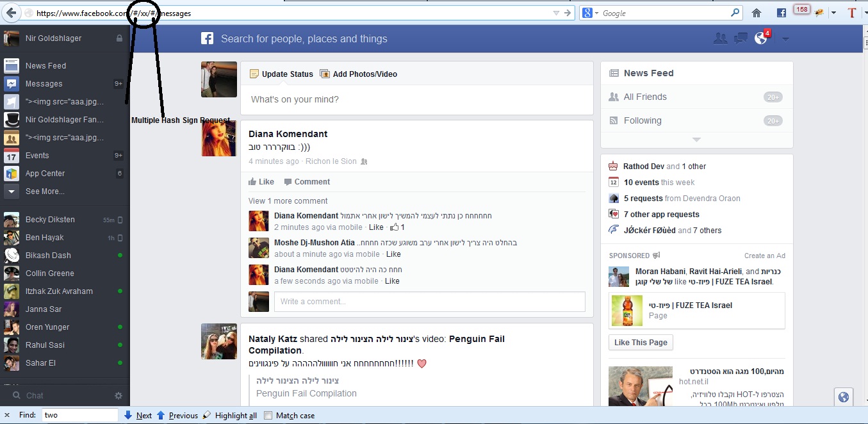
Task: Click FUZE TEA Israel page thumbnail
Action: [627, 311]
